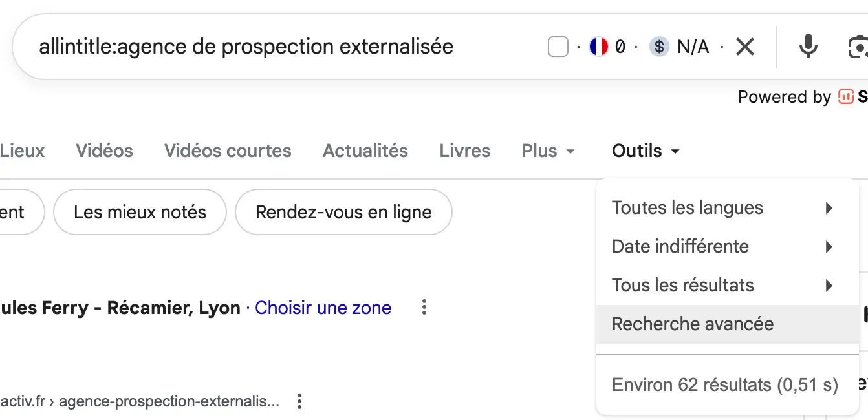Image resolution: width=868 pixels, height=420 pixels.
Task: Open Google Lens with the camera icon
Action: click(x=858, y=46)
